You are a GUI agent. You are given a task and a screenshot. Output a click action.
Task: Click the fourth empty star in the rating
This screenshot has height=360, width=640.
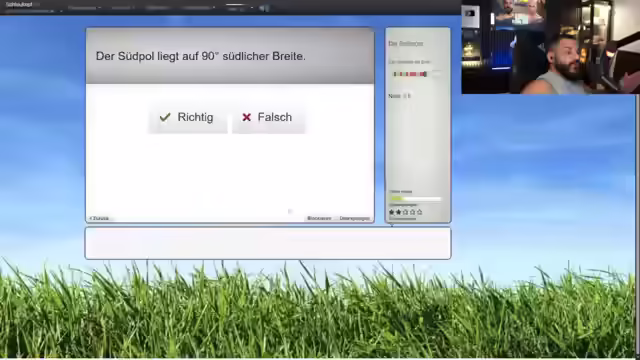(x=413, y=212)
